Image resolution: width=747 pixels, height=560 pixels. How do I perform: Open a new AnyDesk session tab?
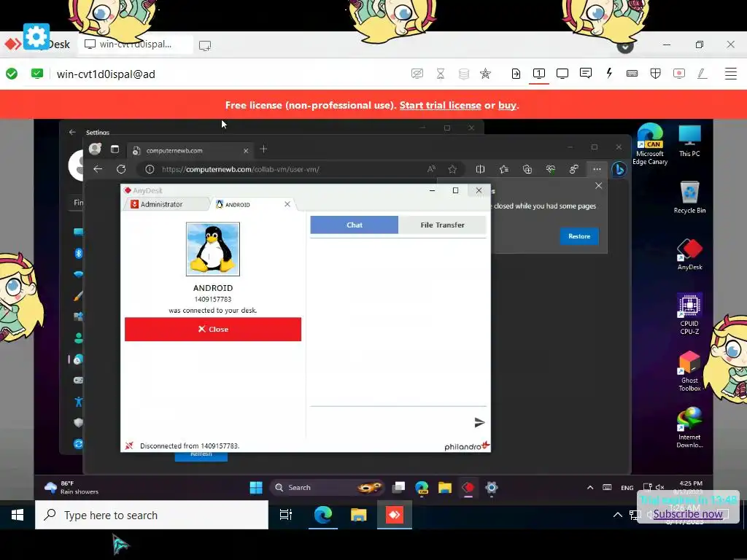point(205,45)
